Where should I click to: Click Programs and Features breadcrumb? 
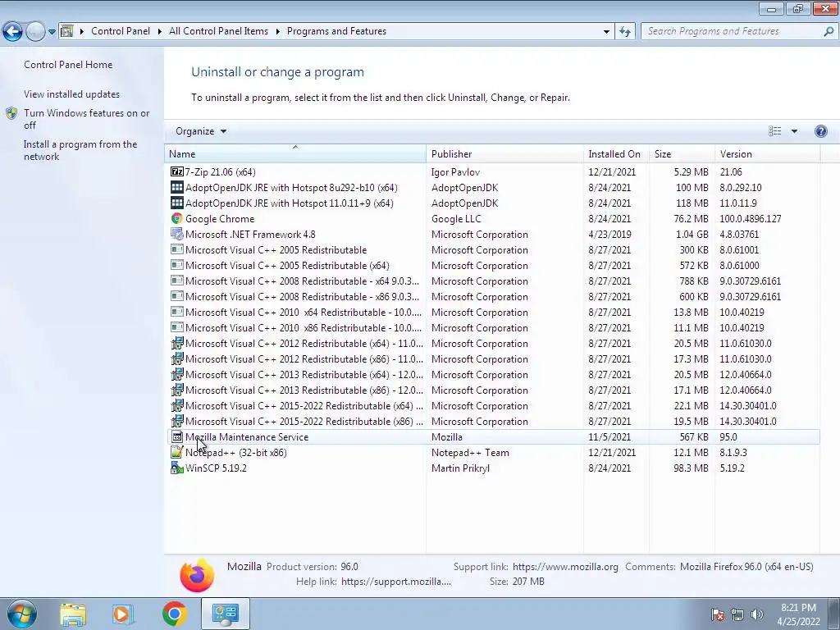click(x=336, y=31)
